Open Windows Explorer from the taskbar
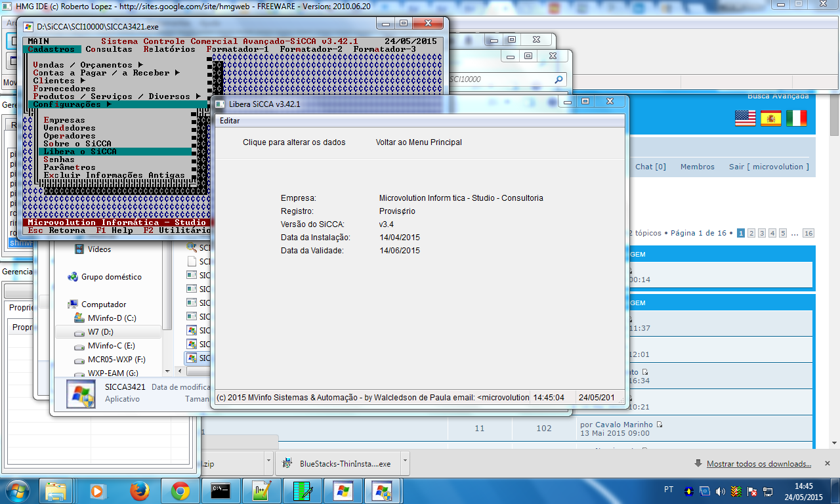 point(57,490)
